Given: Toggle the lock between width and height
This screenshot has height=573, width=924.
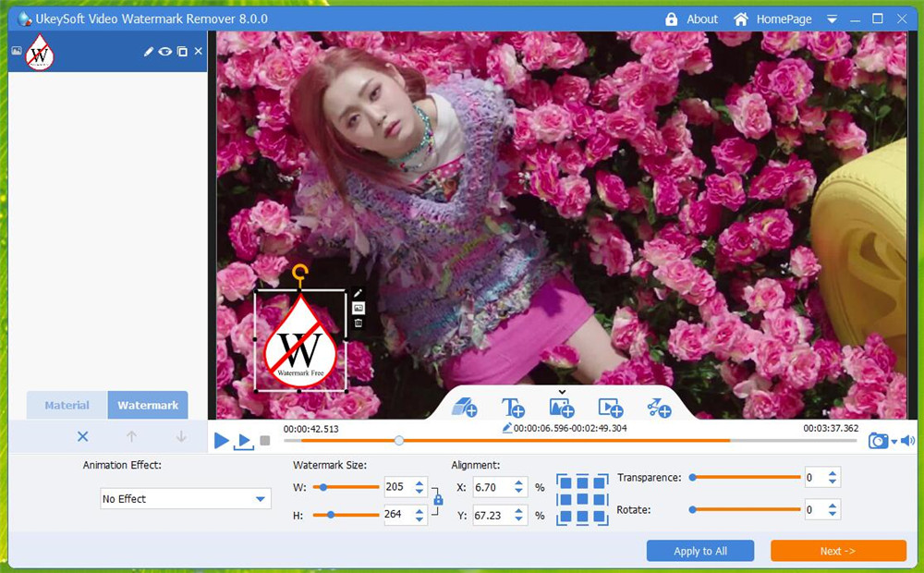Looking at the screenshot, I should (437, 499).
